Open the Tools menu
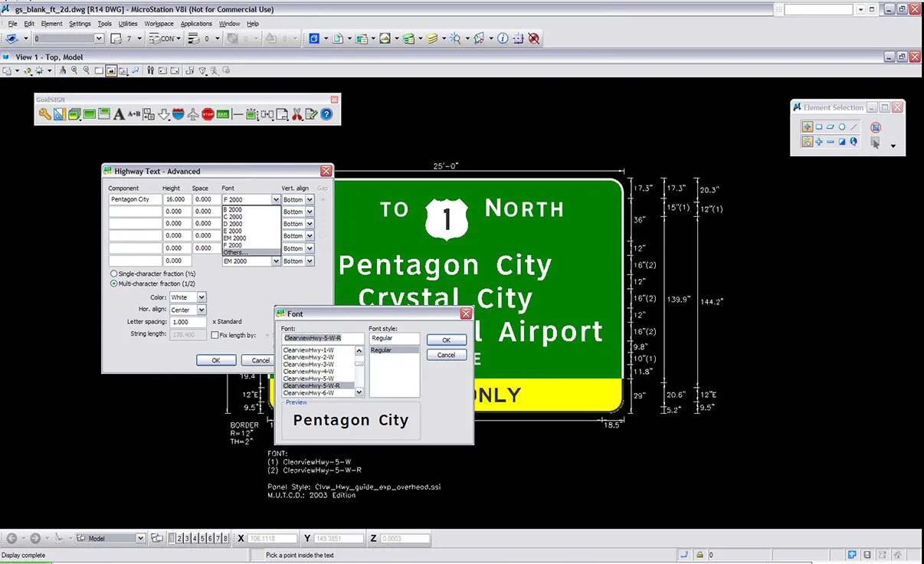The image size is (924, 564). click(105, 24)
